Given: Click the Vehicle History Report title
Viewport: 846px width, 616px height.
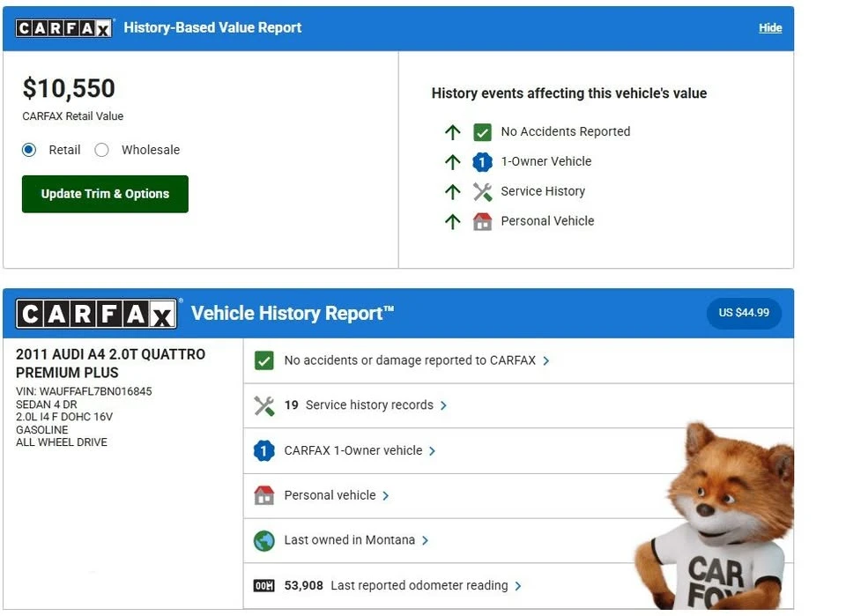Looking at the screenshot, I should tap(293, 314).
